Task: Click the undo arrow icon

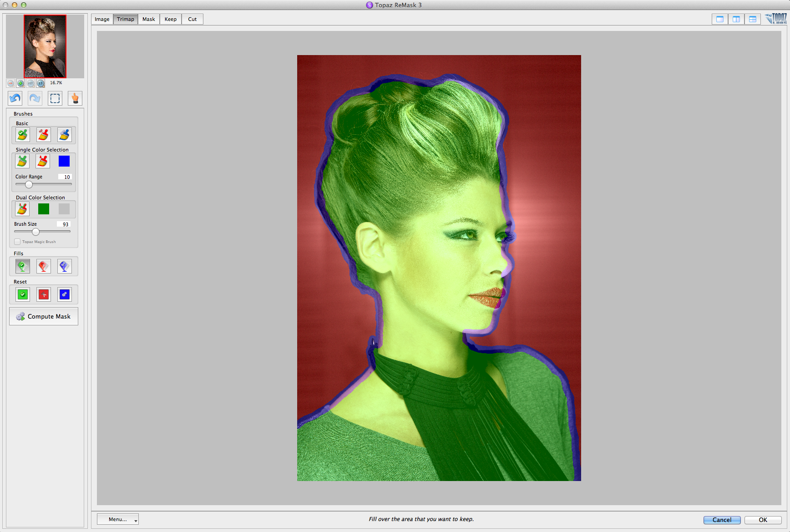Action: (15, 98)
